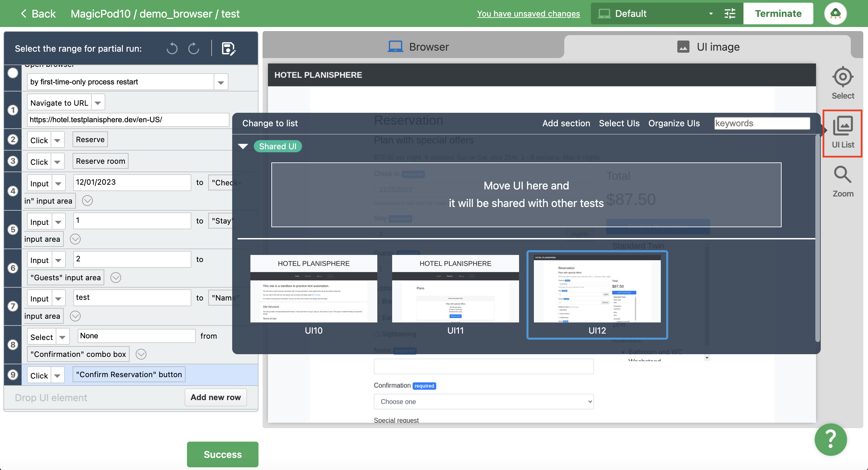The width and height of the screenshot is (868, 470).
Task: Click Change to list
Action: pos(270,123)
